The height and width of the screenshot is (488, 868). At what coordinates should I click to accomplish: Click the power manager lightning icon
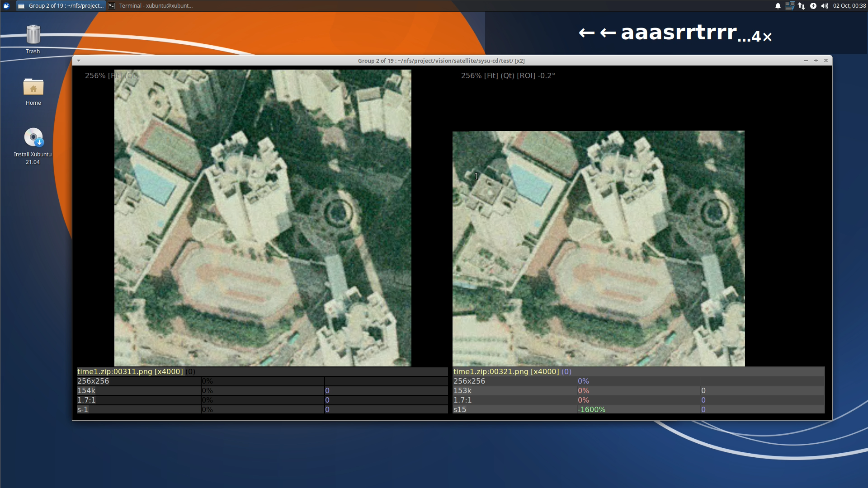click(x=813, y=6)
